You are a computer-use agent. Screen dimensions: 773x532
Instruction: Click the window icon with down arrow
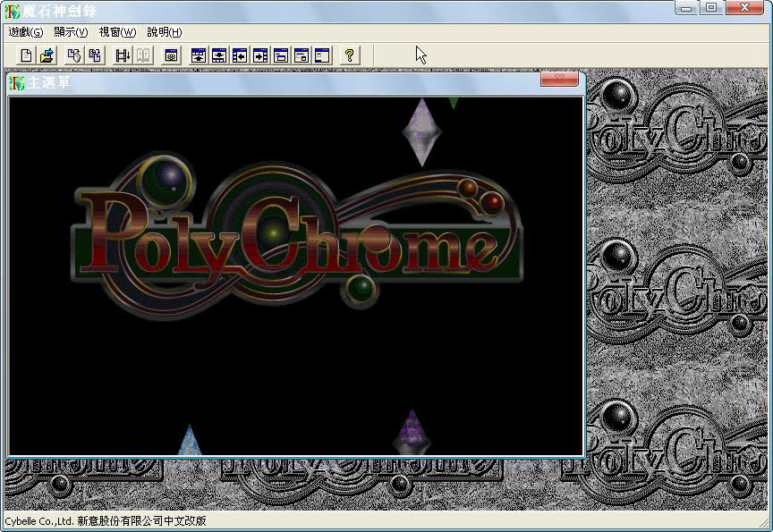[x=219, y=55]
